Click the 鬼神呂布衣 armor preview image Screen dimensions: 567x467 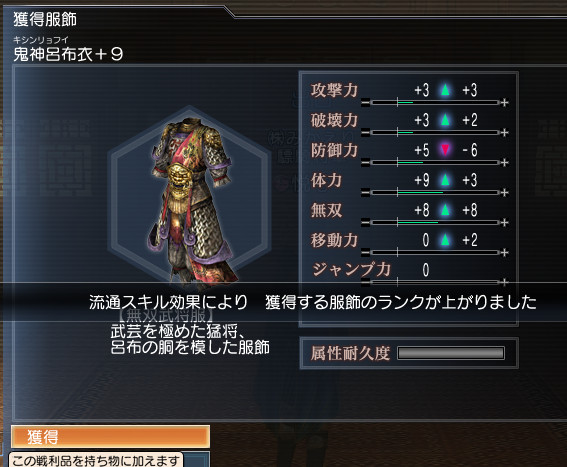click(191, 201)
